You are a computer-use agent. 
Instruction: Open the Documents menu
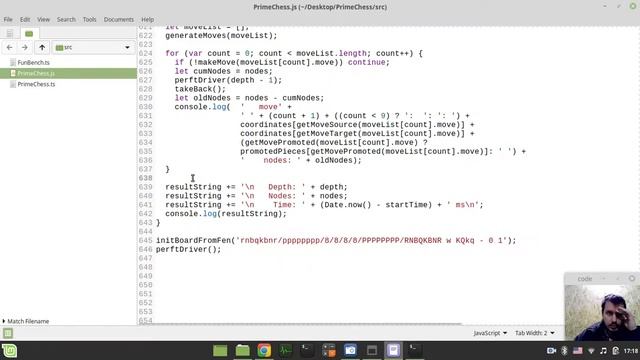[118, 19]
